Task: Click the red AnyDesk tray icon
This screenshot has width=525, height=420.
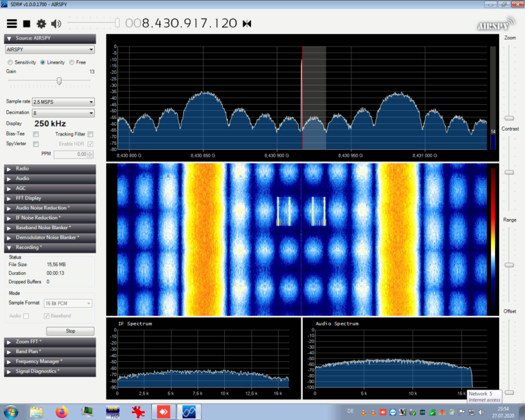Action: (383, 412)
